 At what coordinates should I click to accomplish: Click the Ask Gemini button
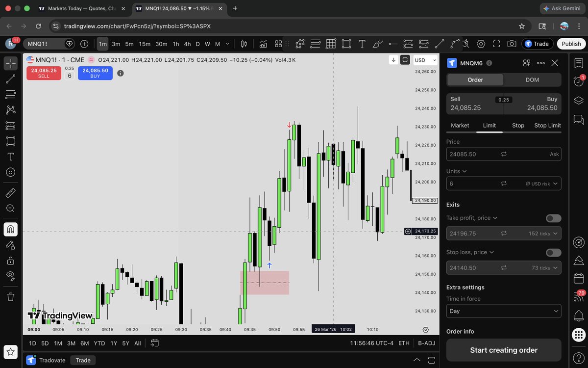click(562, 8)
